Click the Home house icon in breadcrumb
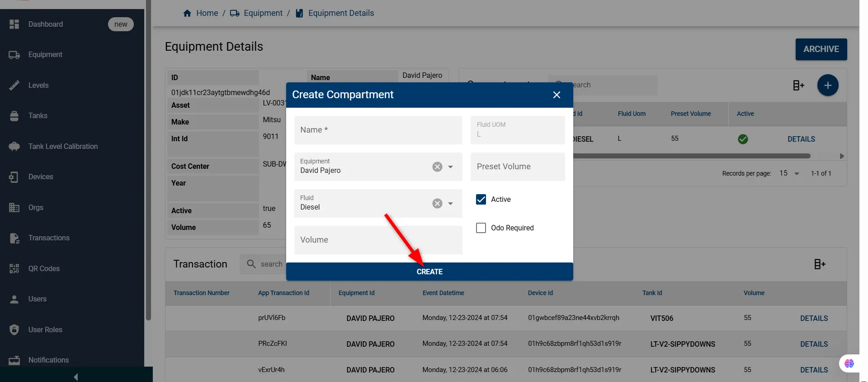This screenshot has width=868, height=382. (187, 13)
